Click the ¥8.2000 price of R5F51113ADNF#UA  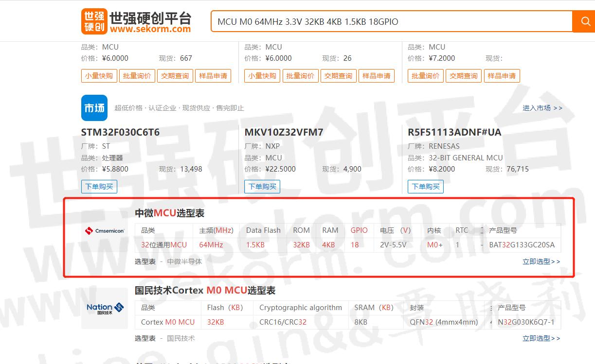442,169
